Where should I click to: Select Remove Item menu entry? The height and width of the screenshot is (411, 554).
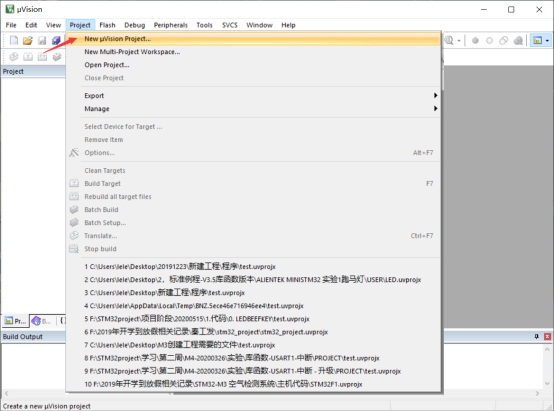coord(253,140)
